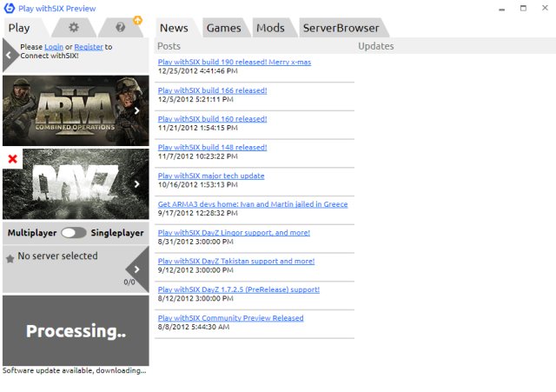The height and width of the screenshot is (392, 556).
Task: Click the Login link
Action: (x=54, y=47)
